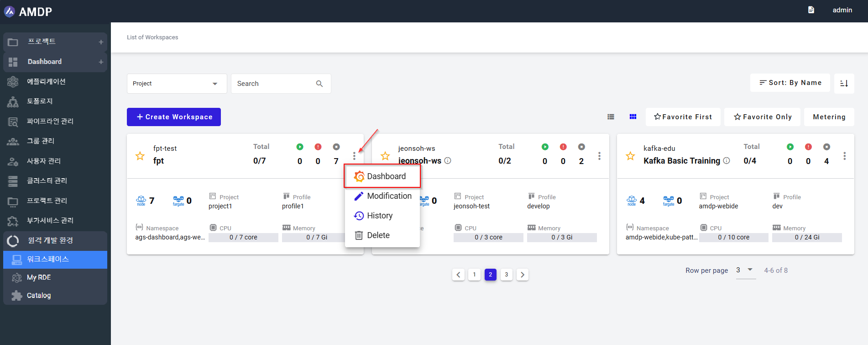
Task: Click node icon on fpt card
Action: pos(141,201)
